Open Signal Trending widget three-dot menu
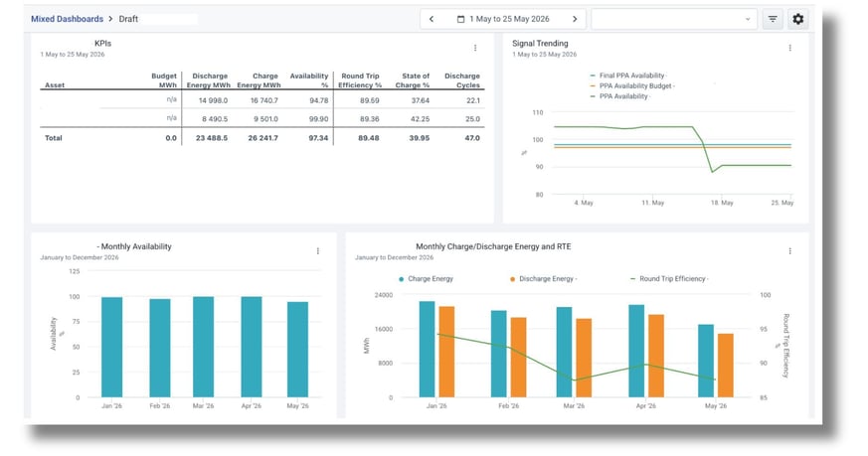The height and width of the screenshot is (456, 868). point(789,48)
